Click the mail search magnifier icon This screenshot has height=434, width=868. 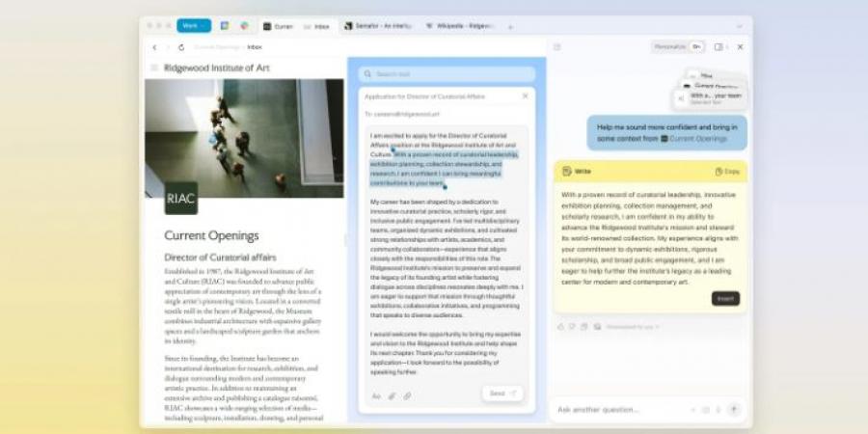(367, 74)
